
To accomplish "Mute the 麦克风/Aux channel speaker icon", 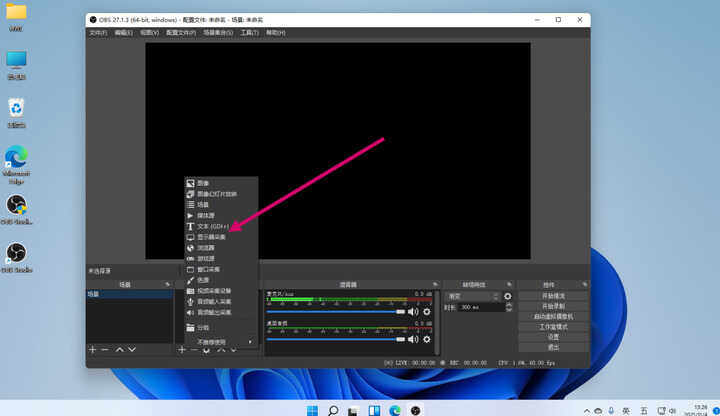I will point(413,312).
